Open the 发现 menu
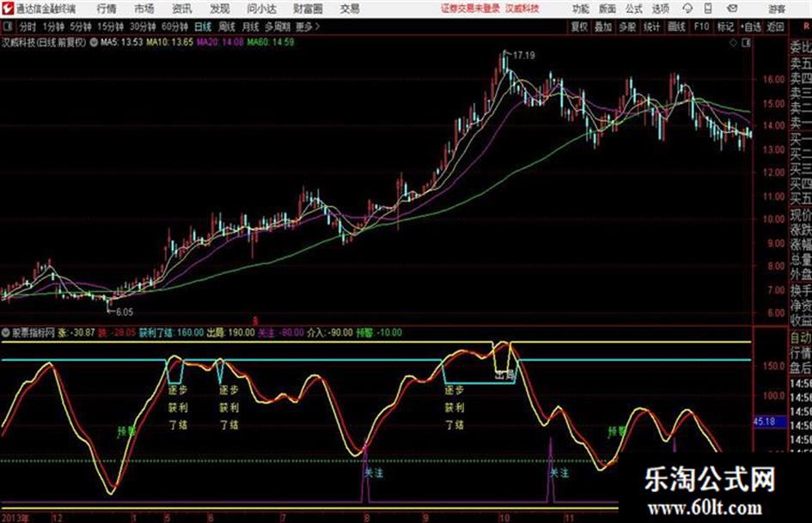The width and height of the screenshot is (812, 523). tap(220, 9)
